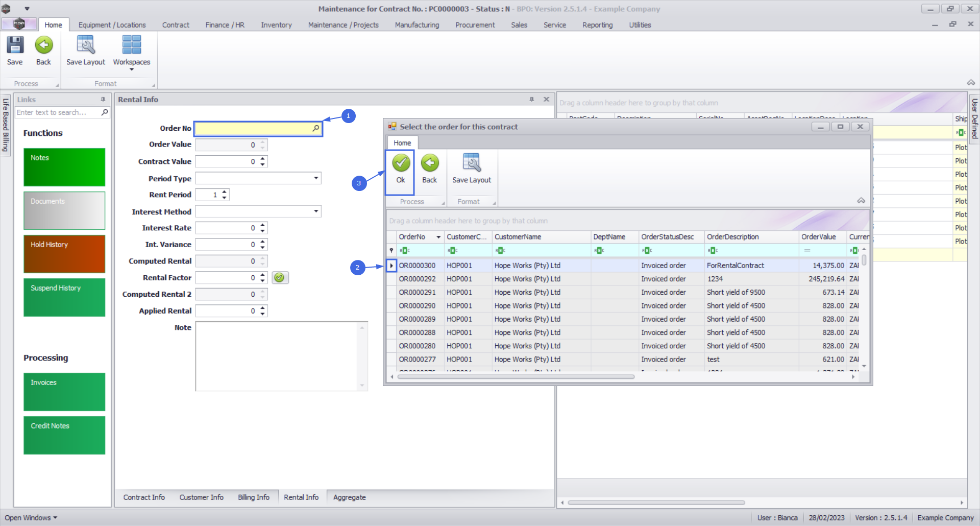This screenshot has height=526, width=980.
Task: Click the CustomerName column header
Action: pos(540,237)
